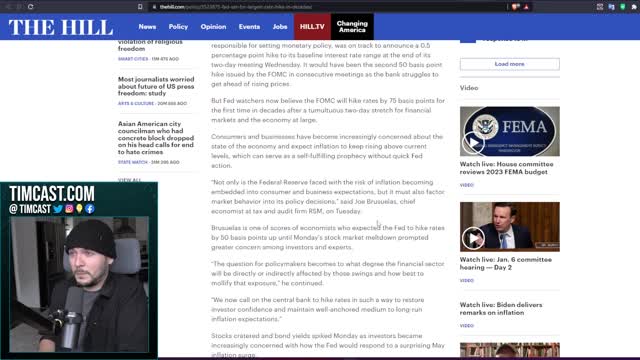Click the browser forward arrow
The width and height of the screenshot is (640, 360).
[x=19, y=7]
